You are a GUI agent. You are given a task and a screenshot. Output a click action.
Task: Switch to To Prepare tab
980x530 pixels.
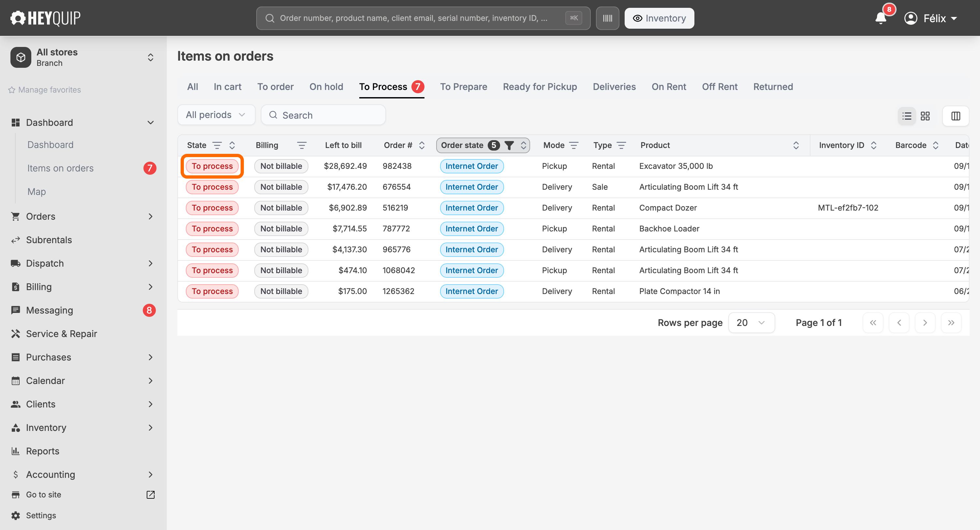click(463, 87)
